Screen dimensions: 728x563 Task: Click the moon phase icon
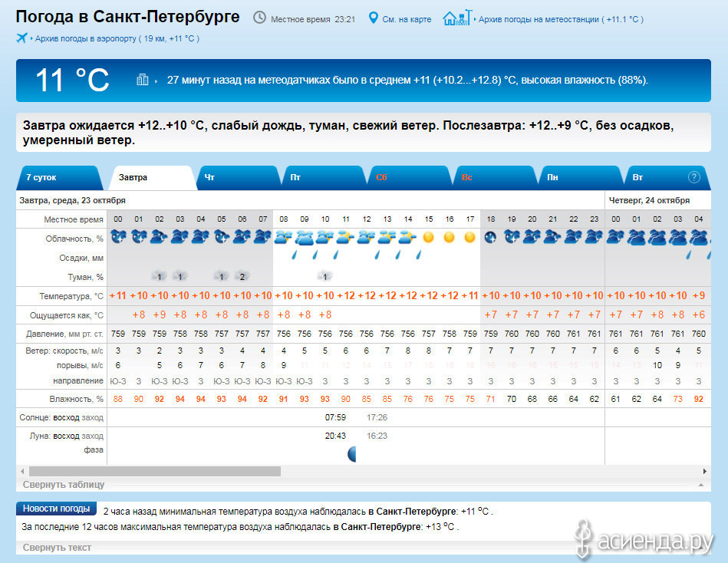(x=352, y=454)
